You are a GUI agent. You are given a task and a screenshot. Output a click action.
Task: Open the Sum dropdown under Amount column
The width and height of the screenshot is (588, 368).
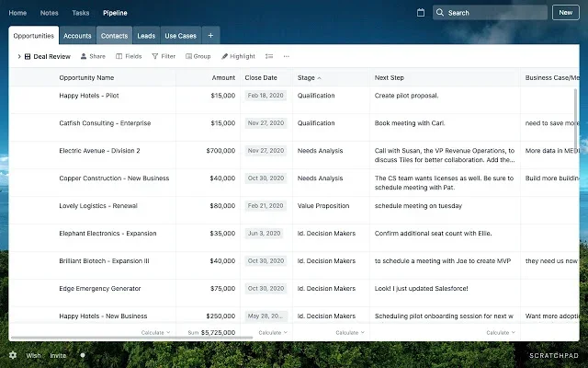coord(211,332)
